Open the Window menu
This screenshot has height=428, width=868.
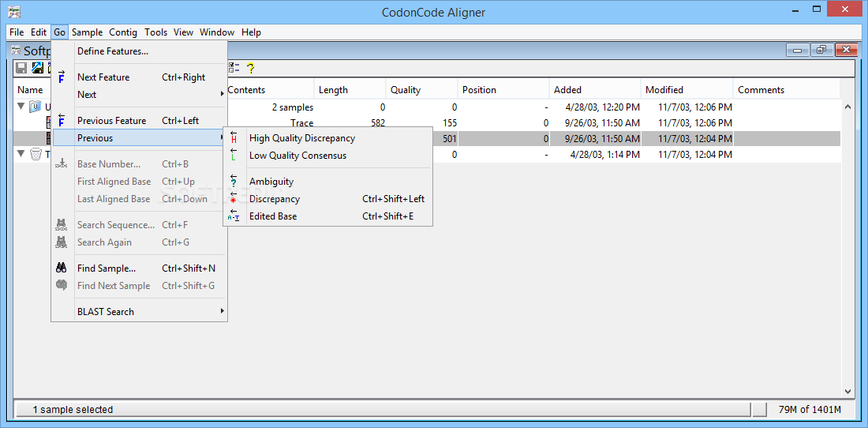pyautogui.click(x=217, y=32)
